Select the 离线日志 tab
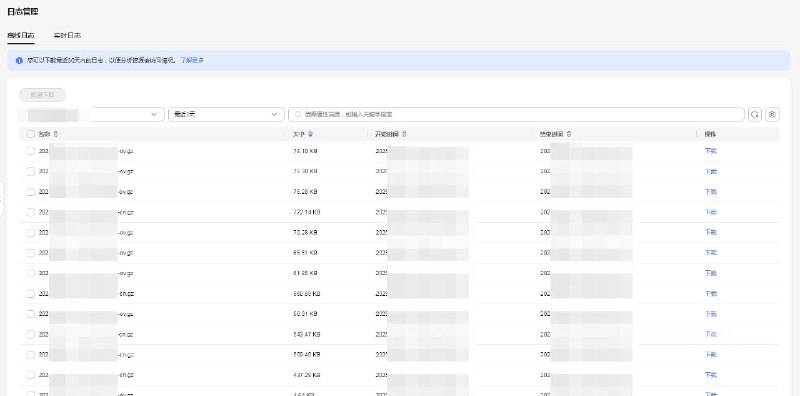Screen dimensions: 800x396 (21, 36)
